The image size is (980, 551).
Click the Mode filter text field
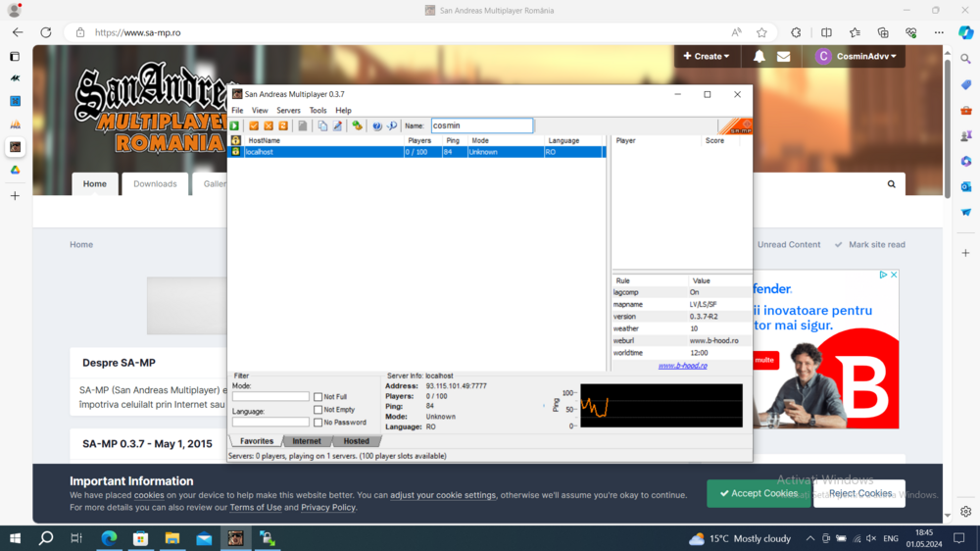pyautogui.click(x=270, y=396)
